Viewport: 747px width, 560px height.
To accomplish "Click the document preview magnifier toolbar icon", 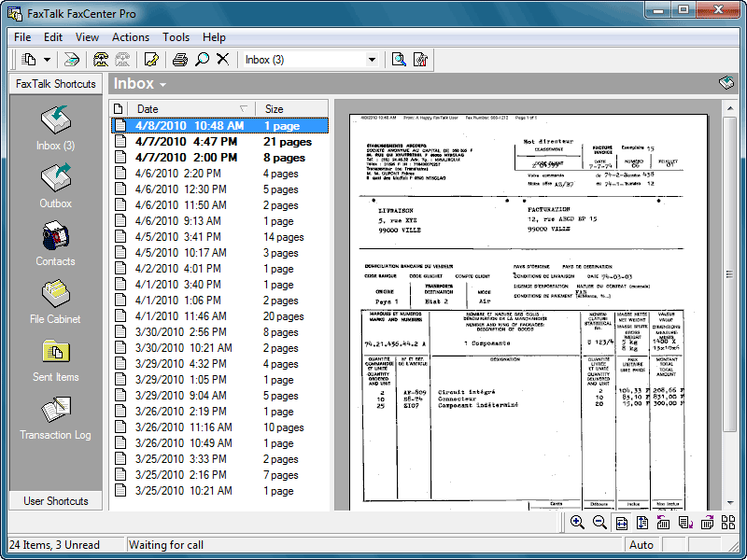I will coord(399,60).
